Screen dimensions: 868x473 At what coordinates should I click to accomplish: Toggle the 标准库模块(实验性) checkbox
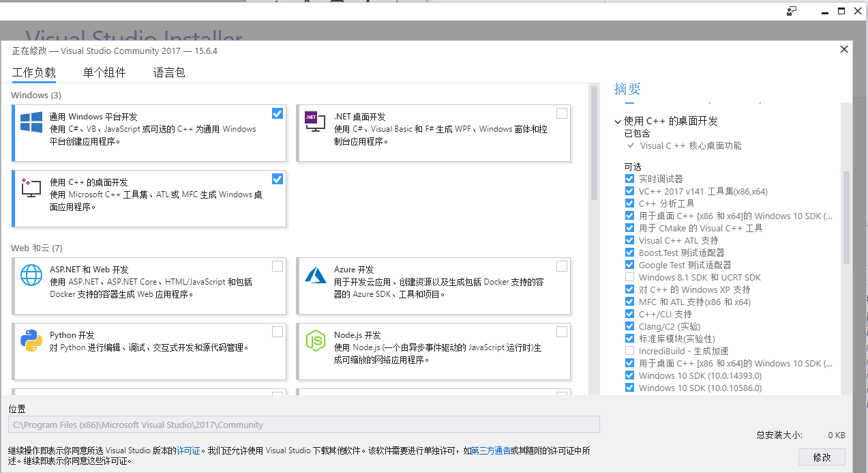629,339
